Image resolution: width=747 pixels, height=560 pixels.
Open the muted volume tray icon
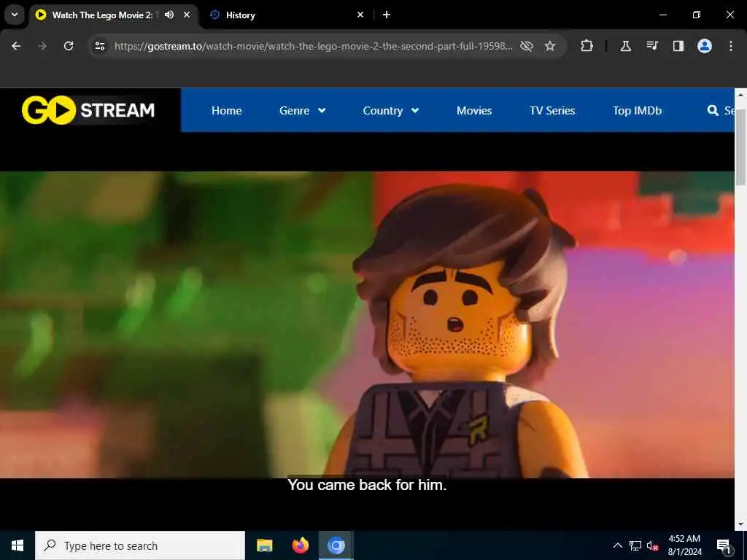click(653, 545)
